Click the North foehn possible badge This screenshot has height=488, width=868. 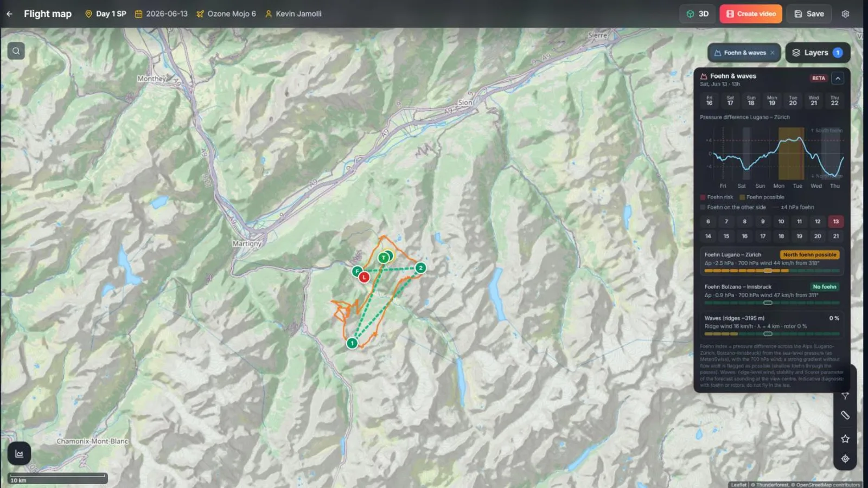[x=809, y=254]
